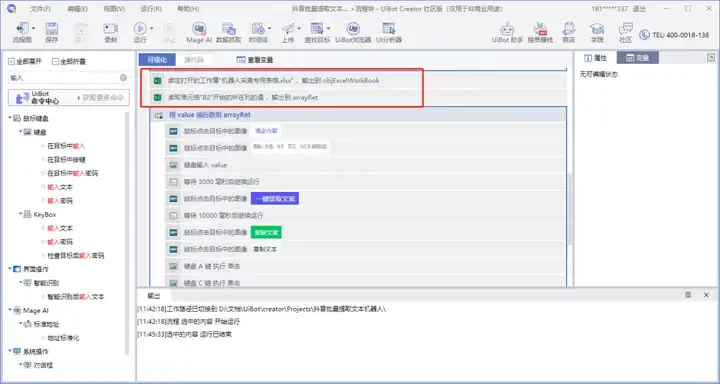Open the 上传 dropdown arrow
Image resolution: width=720 pixels, height=384 pixels.
coord(299,28)
